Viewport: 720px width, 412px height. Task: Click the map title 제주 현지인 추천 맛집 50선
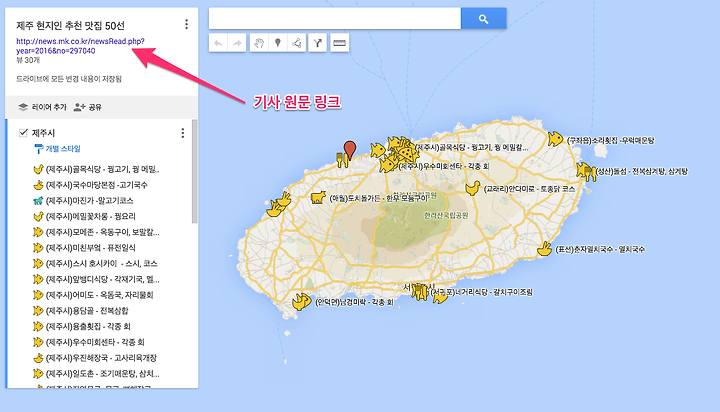point(70,26)
